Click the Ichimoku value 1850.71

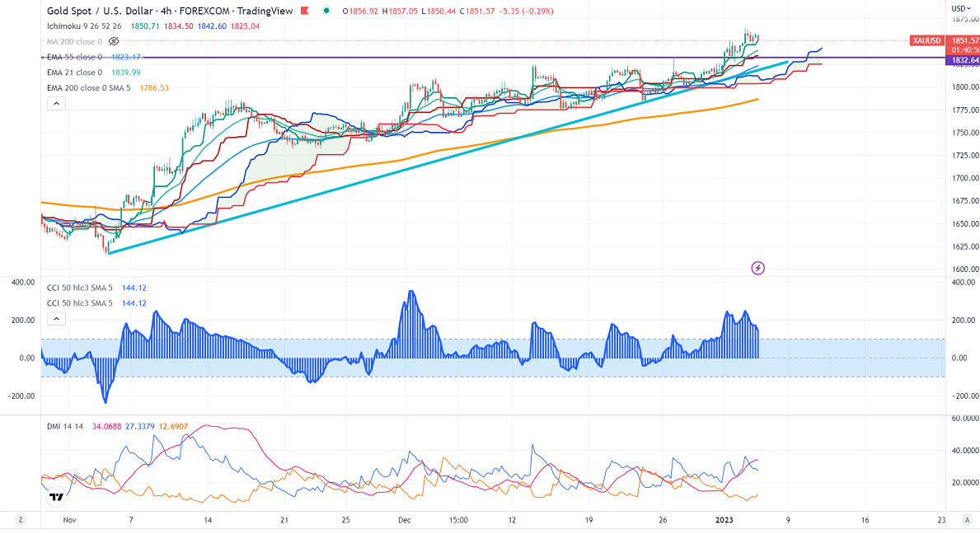click(x=145, y=26)
